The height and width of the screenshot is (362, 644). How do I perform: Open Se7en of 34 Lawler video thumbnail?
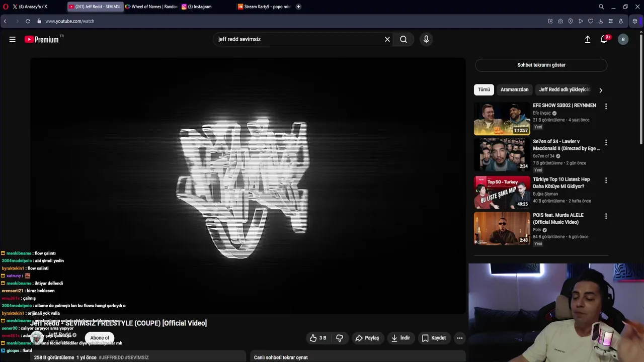pos(502,155)
